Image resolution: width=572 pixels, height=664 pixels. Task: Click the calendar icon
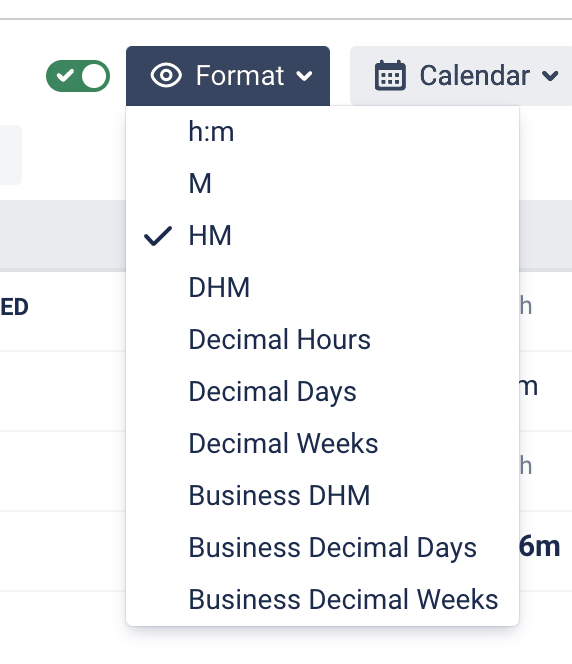pyautogui.click(x=390, y=75)
